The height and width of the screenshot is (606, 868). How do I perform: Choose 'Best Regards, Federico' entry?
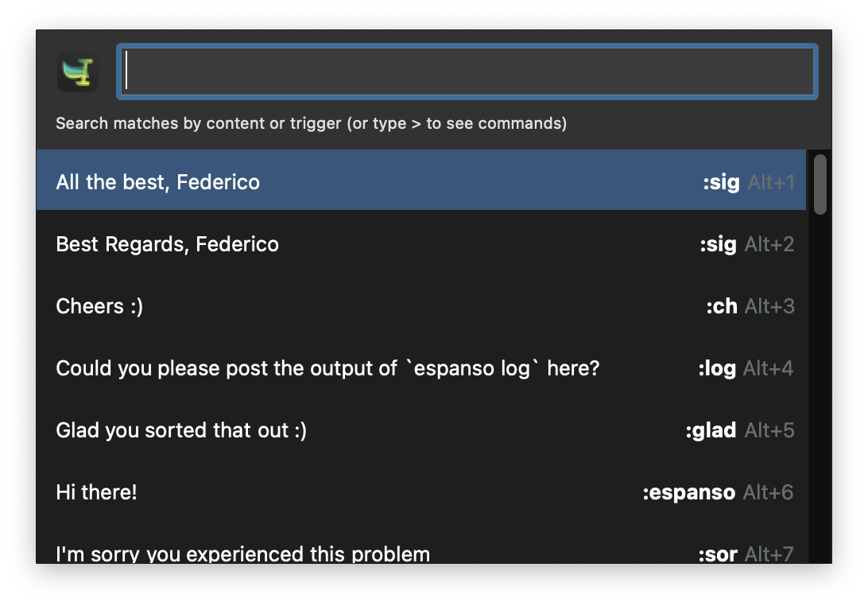421,244
